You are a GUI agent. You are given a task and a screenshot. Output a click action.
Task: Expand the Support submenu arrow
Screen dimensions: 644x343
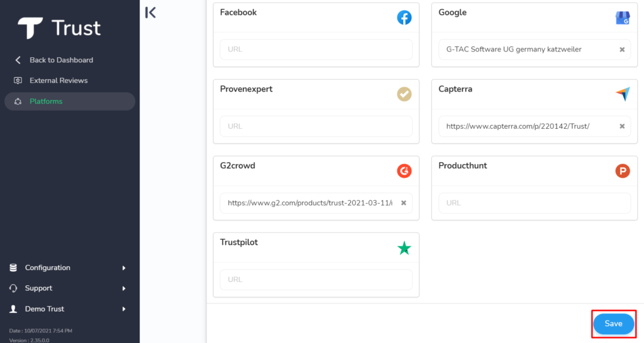click(124, 288)
